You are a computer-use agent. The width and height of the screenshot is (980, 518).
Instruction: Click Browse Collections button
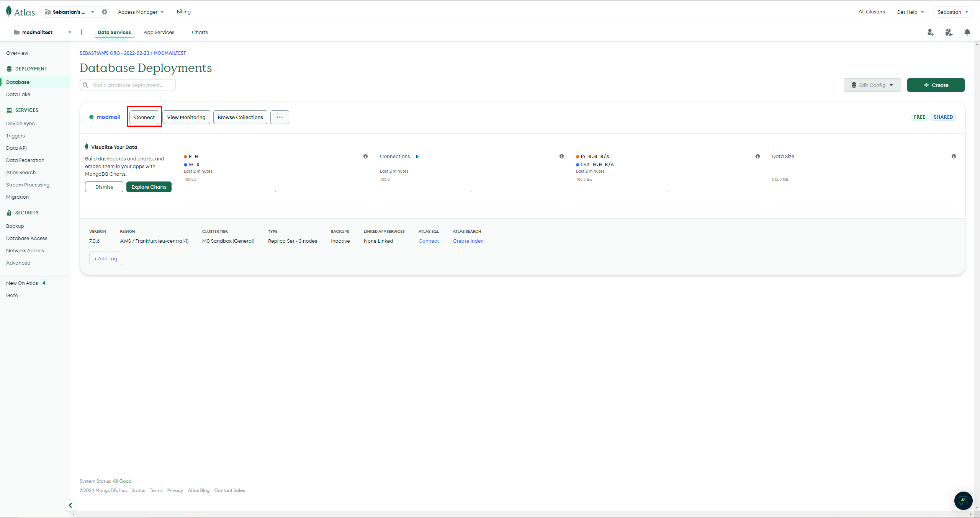tap(240, 117)
